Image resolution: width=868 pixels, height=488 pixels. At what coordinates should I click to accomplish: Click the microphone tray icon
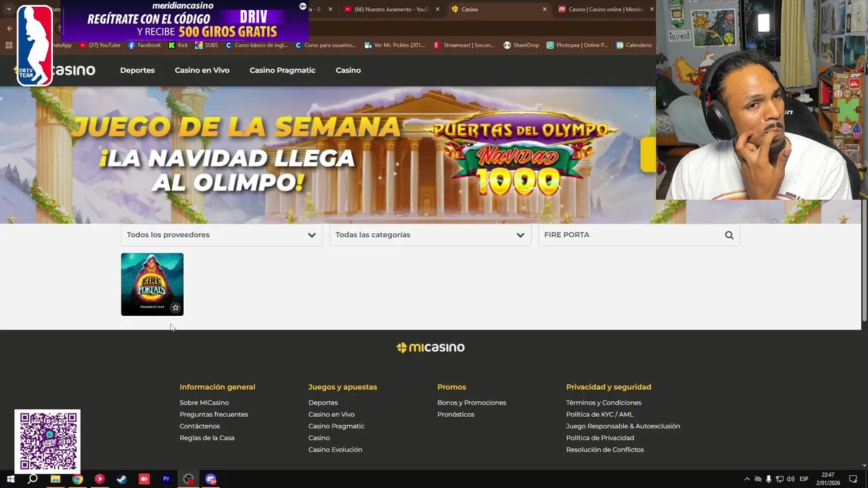tap(768, 479)
